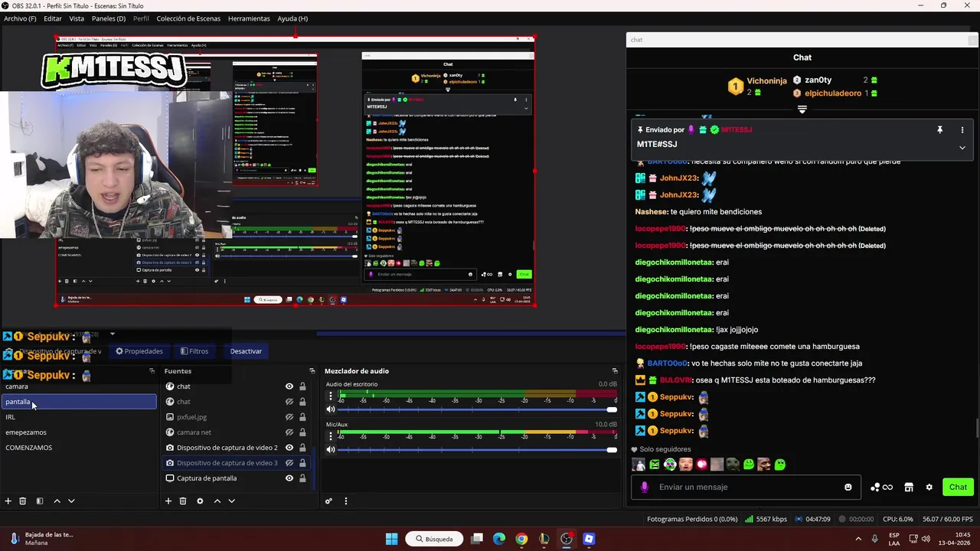Open Mic/Aux three-dot options
The image size is (980, 551).
point(331,437)
